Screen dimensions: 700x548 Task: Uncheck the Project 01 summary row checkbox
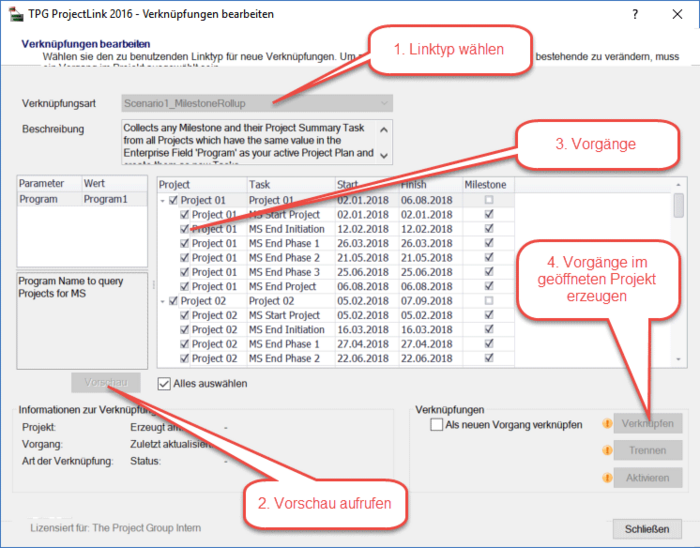173,200
